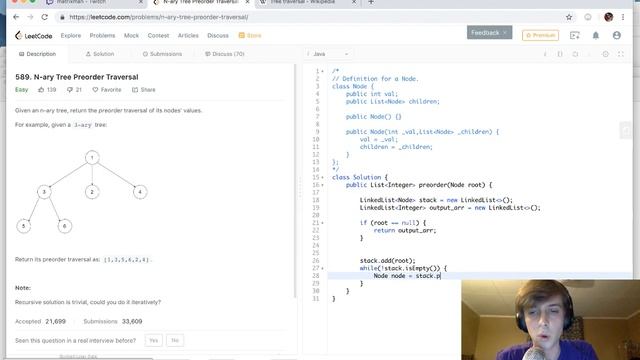640x360 pixels.
Task: Open the Feedback dropdown
Action: [489, 33]
